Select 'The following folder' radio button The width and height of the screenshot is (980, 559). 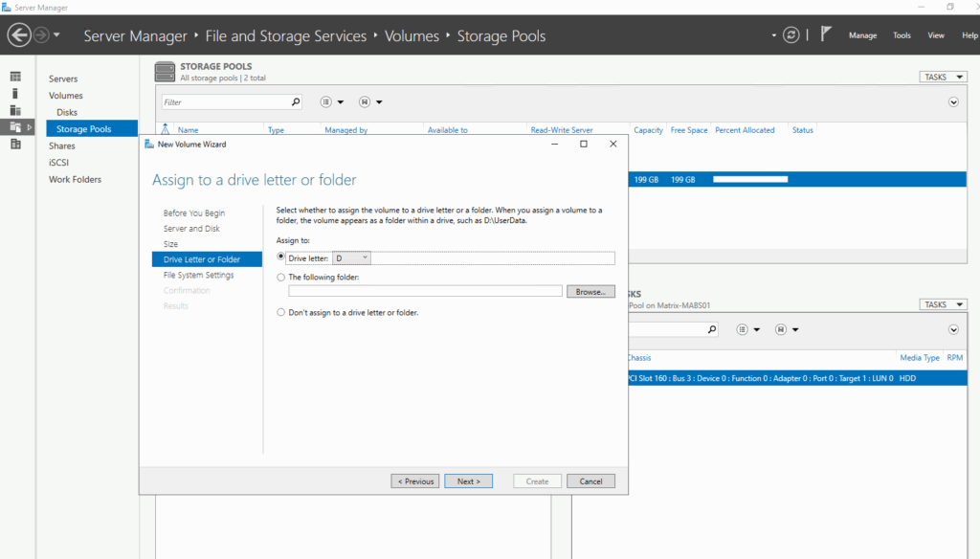[x=280, y=277]
